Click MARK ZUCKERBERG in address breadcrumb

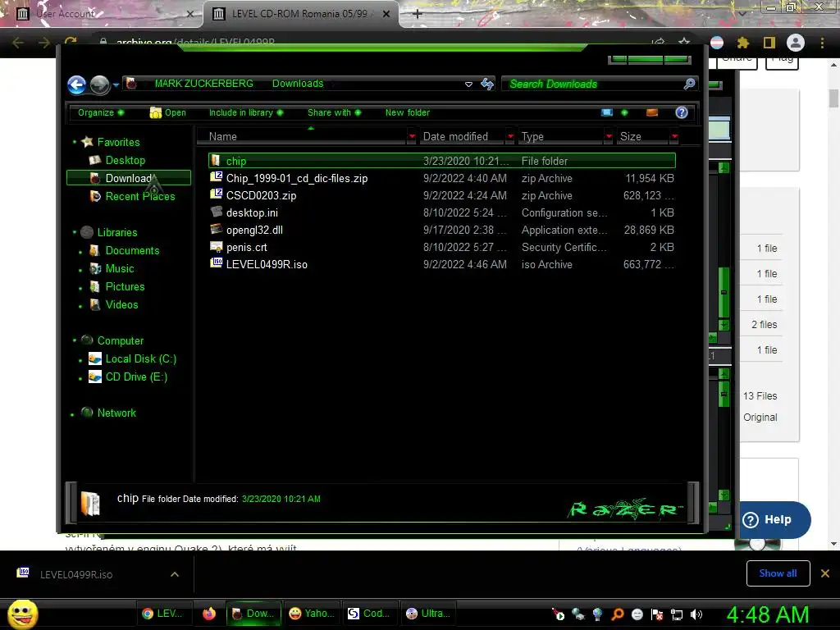pos(203,84)
